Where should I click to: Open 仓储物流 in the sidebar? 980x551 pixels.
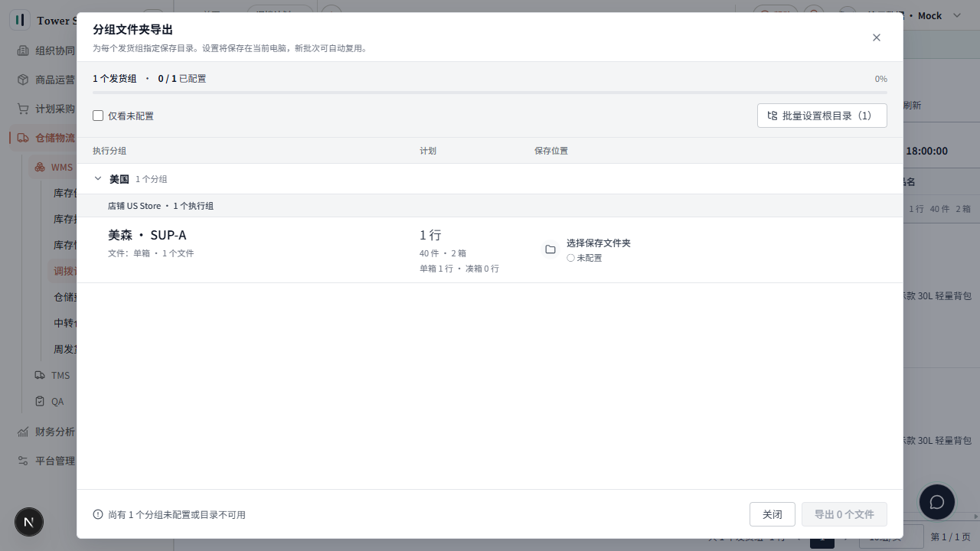pyautogui.click(x=55, y=138)
